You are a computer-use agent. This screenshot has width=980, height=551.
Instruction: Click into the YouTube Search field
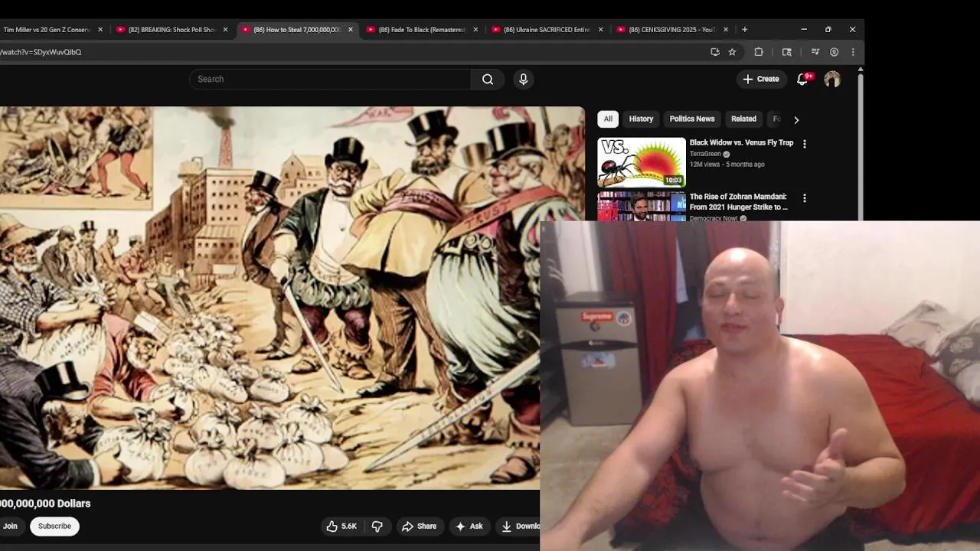point(330,79)
